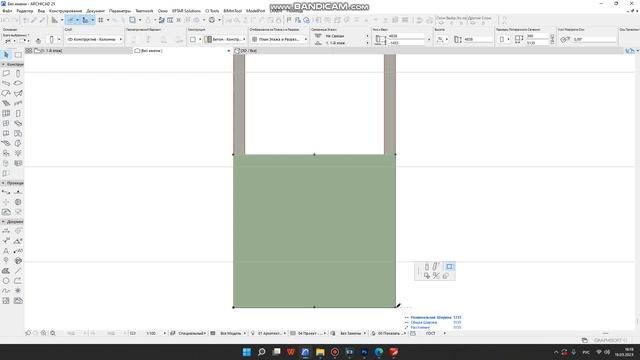
Task: Open taskbar Search icon
Action: [262, 352]
